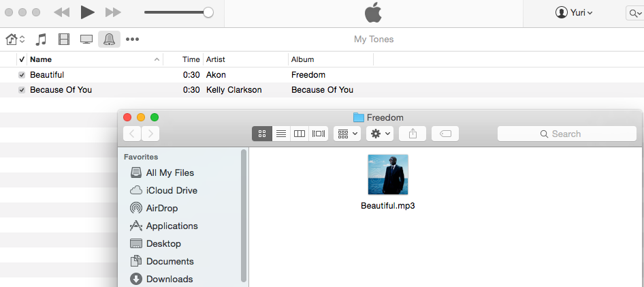
Task: Select the Beautiful.mp3 album art thumbnail
Action: [388, 175]
